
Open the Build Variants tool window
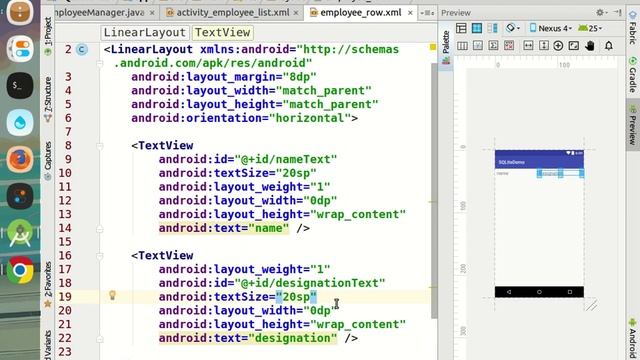click(48, 345)
